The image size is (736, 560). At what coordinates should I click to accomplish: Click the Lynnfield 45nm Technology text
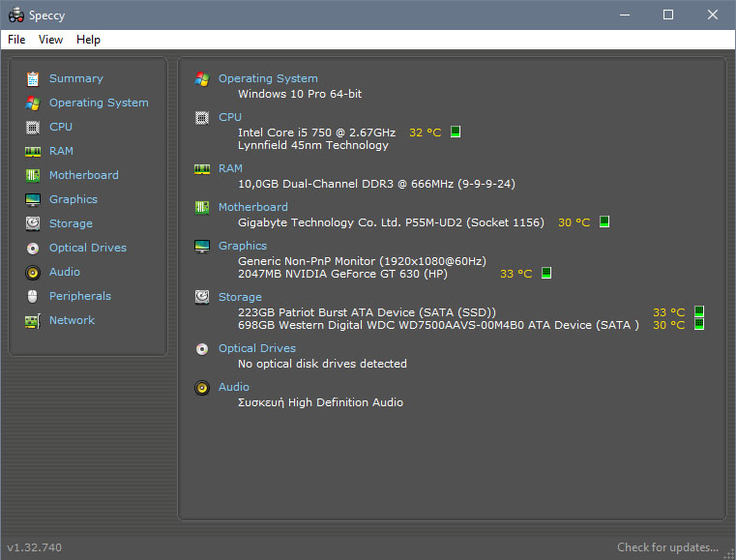click(x=313, y=145)
